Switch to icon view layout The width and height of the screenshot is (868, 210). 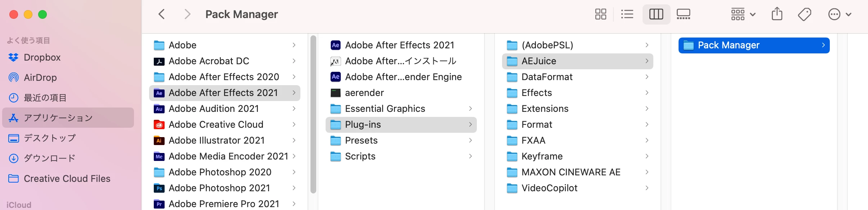pos(600,14)
